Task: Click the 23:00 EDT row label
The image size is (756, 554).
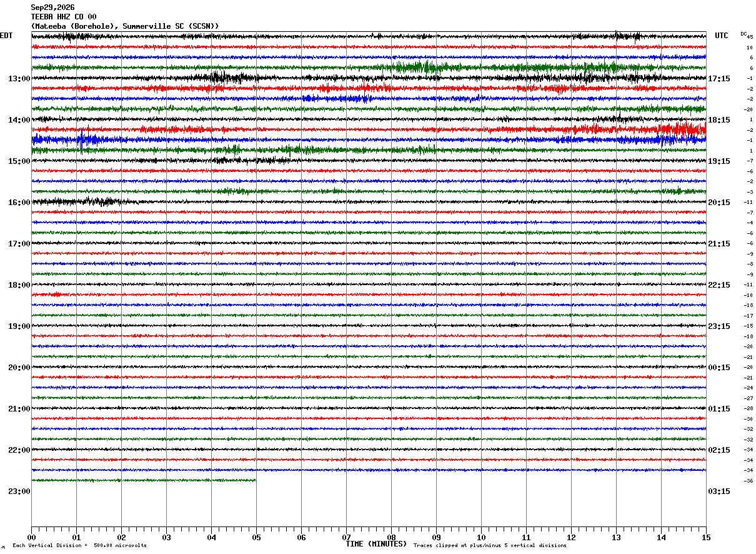Action: pyautogui.click(x=19, y=491)
